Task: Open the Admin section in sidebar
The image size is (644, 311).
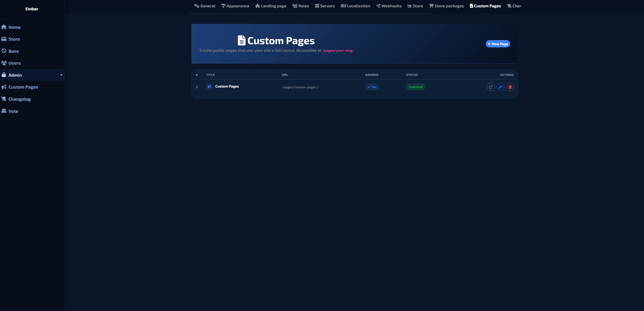Action: [x=15, y=75]
